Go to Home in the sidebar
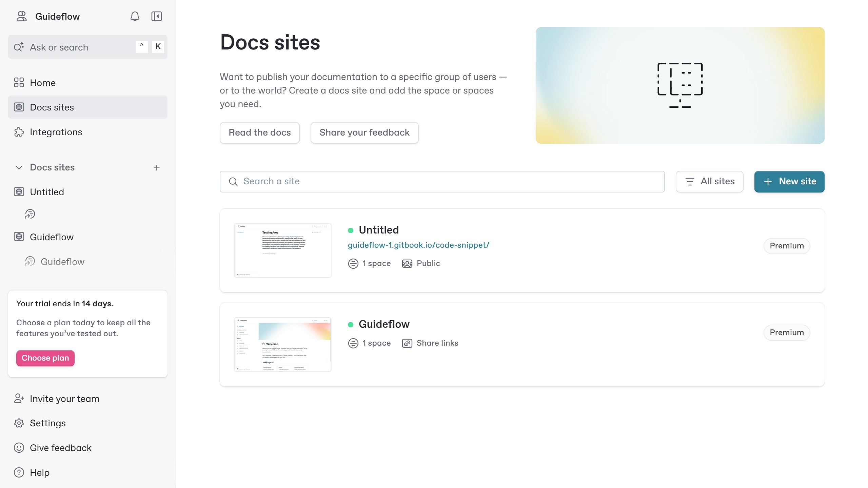 88,83
